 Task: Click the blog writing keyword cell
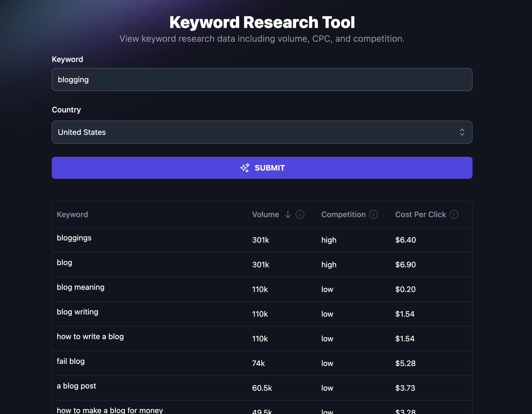(78, 312)
